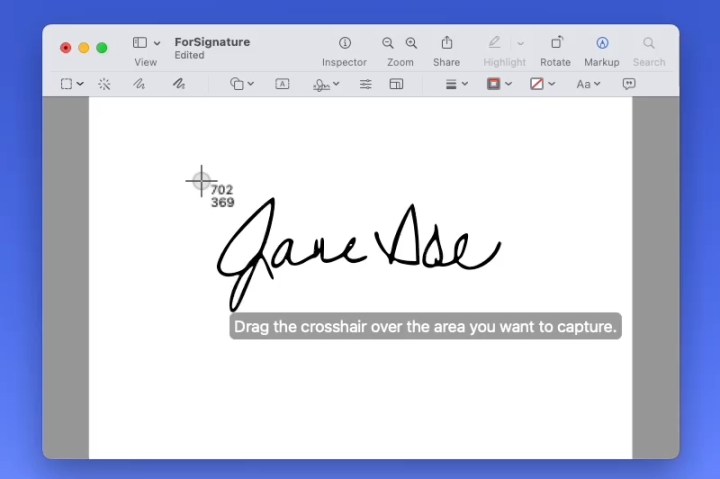720x479 pixels.
Task: Open the Sign signature dropdown
Action: 326,84
